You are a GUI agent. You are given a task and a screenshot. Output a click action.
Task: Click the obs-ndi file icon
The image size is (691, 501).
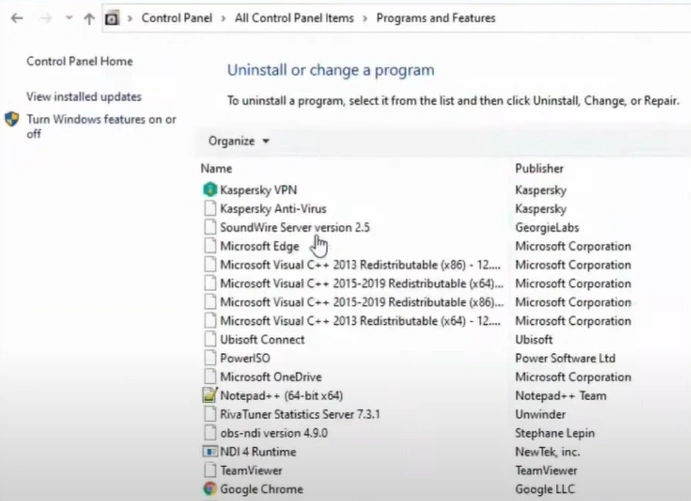(x=210, y=433)
